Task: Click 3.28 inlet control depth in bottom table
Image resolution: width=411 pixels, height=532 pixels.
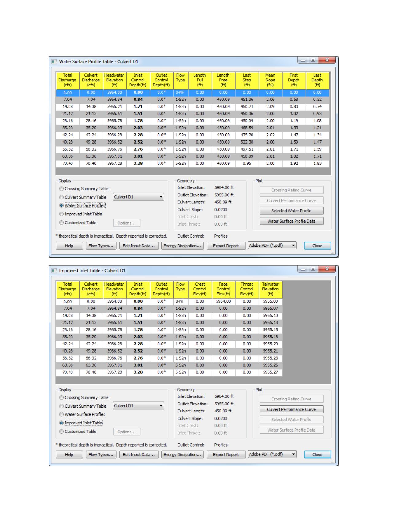Action: tap(138, 372)
